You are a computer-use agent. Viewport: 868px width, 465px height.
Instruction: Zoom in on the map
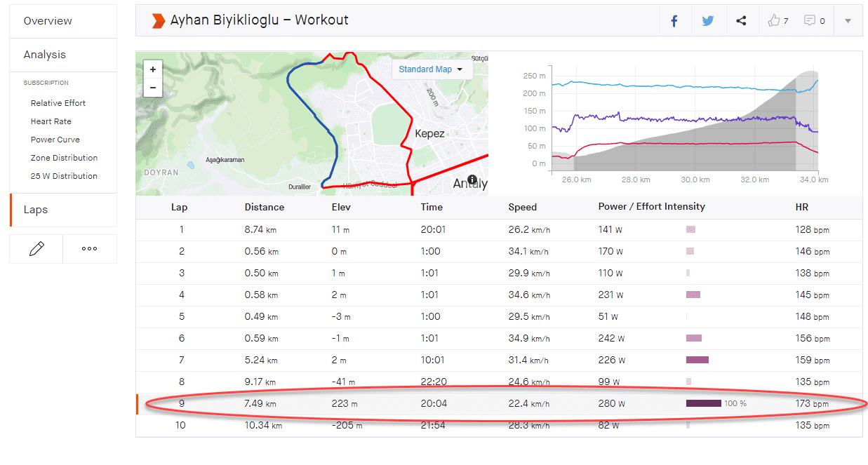(x=152, y=69)
